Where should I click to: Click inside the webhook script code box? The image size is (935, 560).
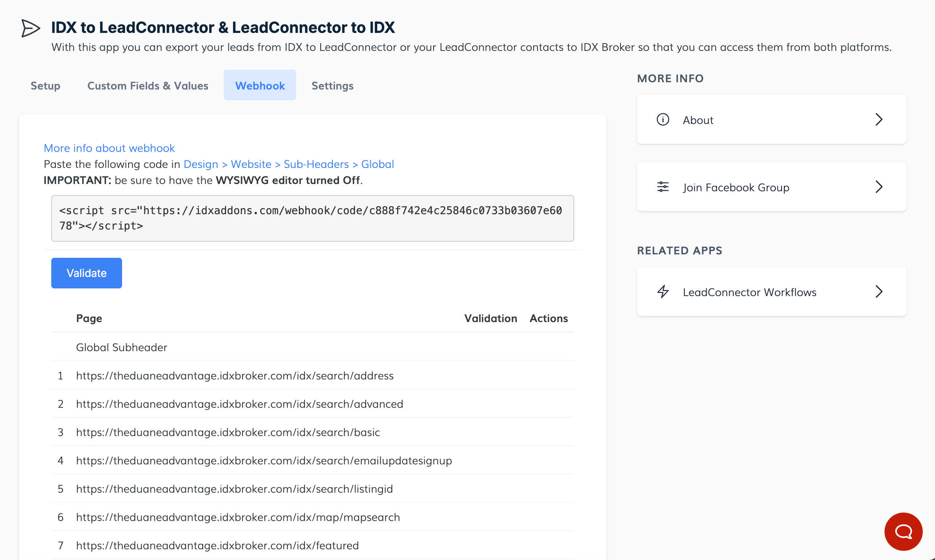click(x=312, y=218)
